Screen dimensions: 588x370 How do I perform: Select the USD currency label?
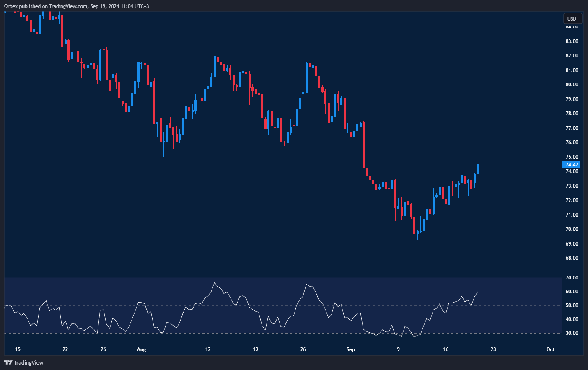(571, 18)
